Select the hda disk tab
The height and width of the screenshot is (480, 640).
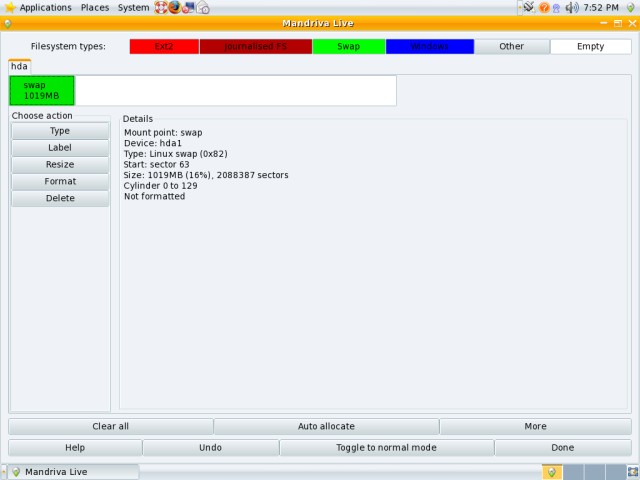(19, 66)
